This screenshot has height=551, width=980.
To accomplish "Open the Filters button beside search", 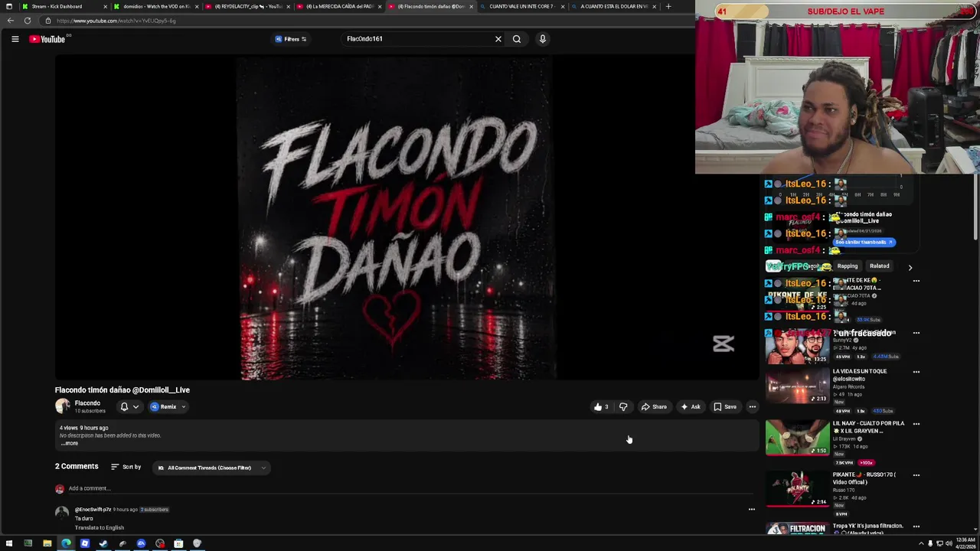I will click(291, 39).
